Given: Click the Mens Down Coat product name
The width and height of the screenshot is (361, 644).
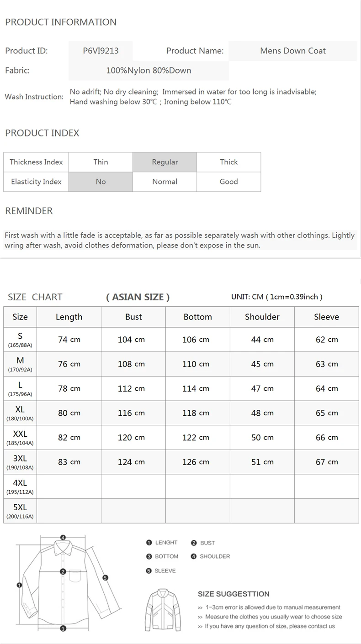Looking at the screenshot, I should (x=293, y=51).
